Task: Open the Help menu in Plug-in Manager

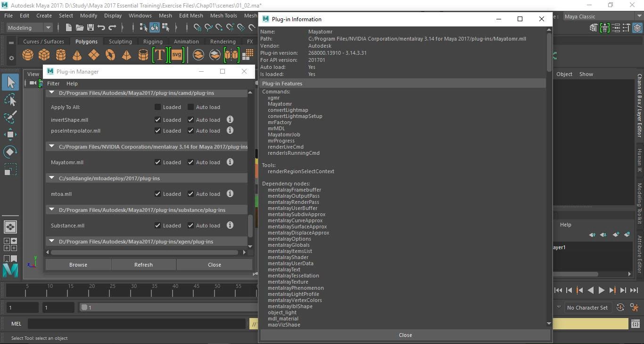Action: coord(72,84)
